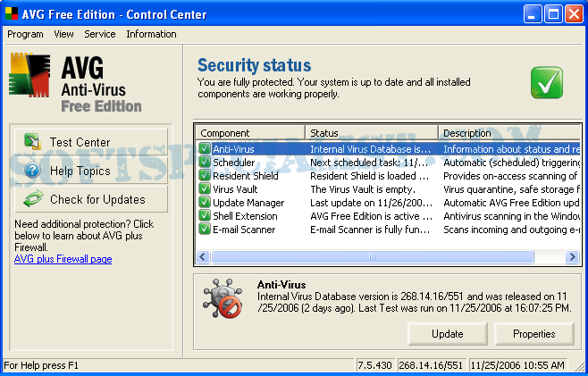
Task: Click the Help Topics question mark icon
Action: pos(33,171)
